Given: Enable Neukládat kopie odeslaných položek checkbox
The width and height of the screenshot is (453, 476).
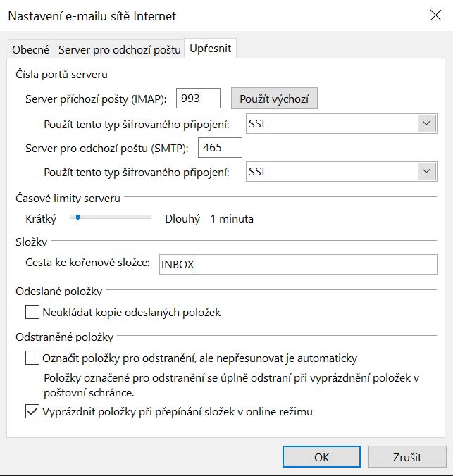Looking at the screenshot, I should click(32, 312).
